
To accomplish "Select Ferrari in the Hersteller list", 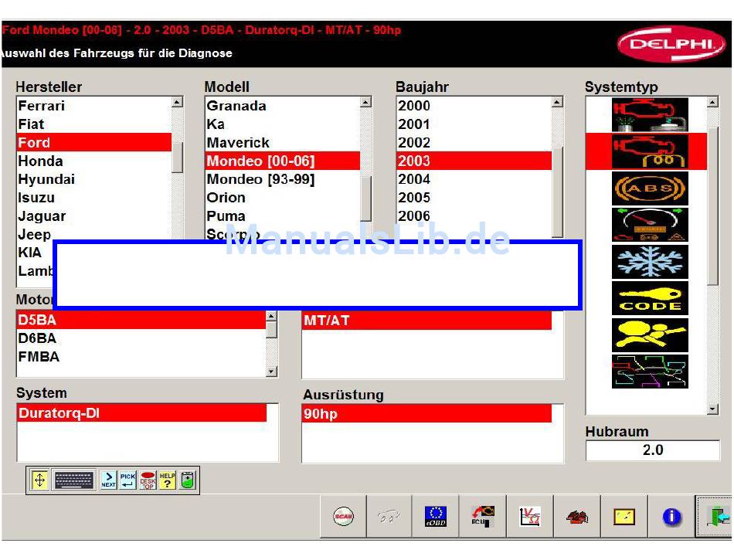I will point(94,106).
